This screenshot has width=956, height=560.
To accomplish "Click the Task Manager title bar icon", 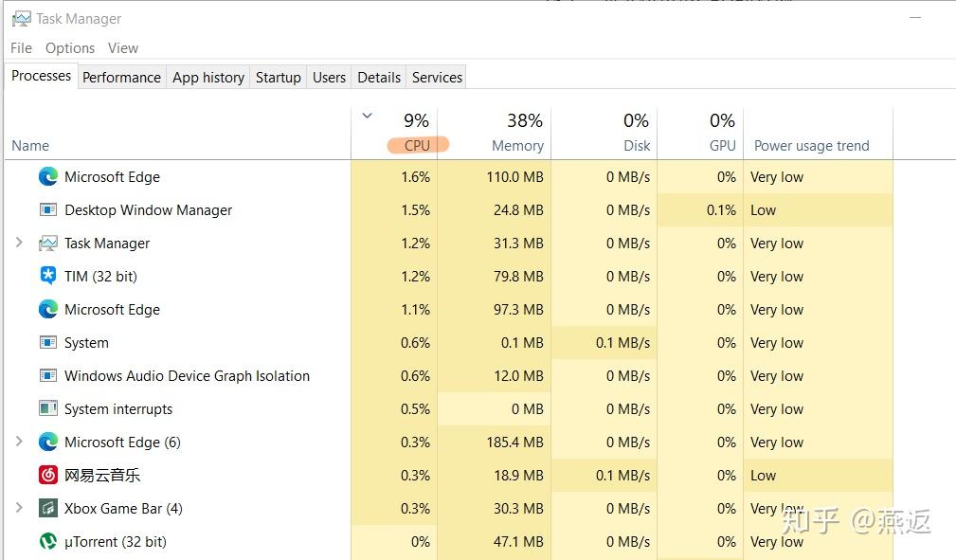I will point(22,19).
